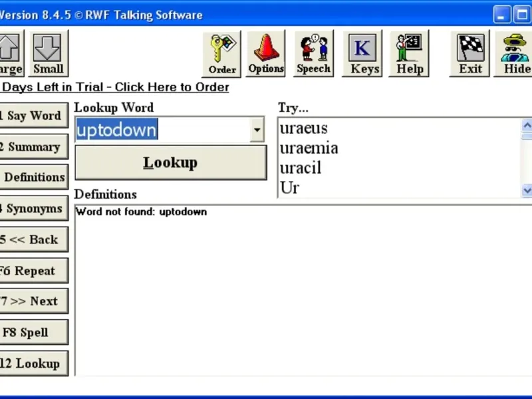Select suggestion 'uraeus' in Try list
The width and height of the screenshot is (532, 399).
[304, 128]
